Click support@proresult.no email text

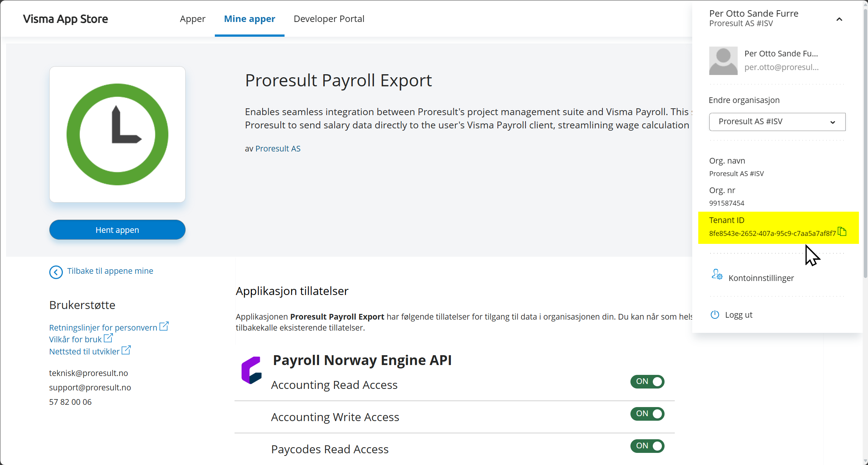point(90,387)
